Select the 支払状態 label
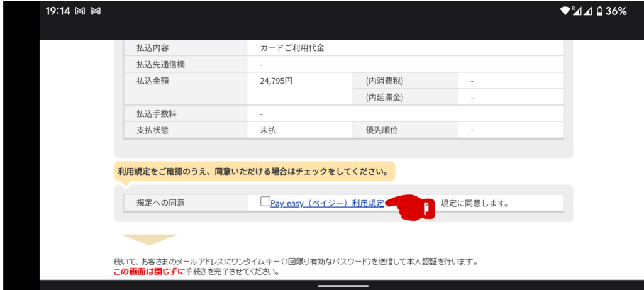 tap(152, 131)
